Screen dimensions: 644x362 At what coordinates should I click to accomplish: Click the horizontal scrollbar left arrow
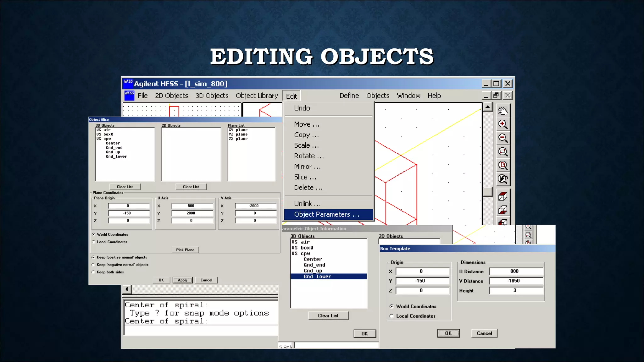point(127,289)
